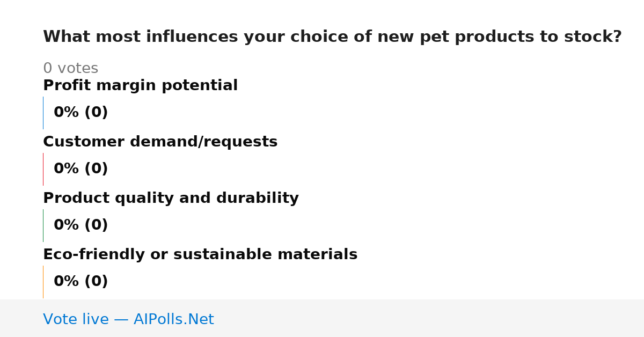Screen dimensions: 644x337
Task: Click the orange result bar for Eco-friendly materials
Action: pos(43,282)
